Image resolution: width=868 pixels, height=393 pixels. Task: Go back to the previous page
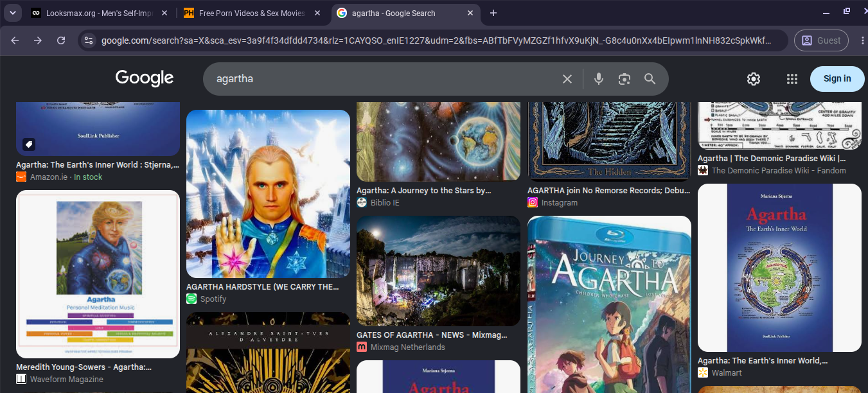[15, 40]
